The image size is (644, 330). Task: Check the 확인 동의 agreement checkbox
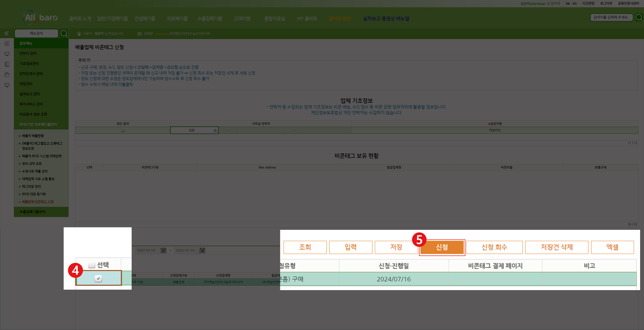pos(123,130)
